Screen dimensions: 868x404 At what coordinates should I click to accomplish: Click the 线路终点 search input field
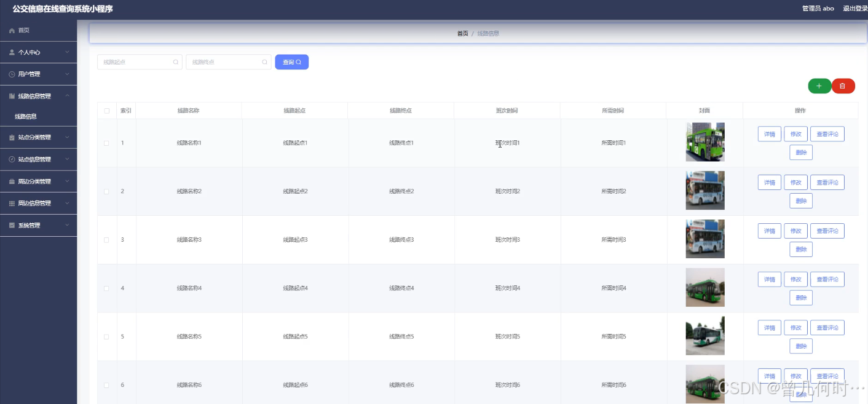(x=229, y=62)
